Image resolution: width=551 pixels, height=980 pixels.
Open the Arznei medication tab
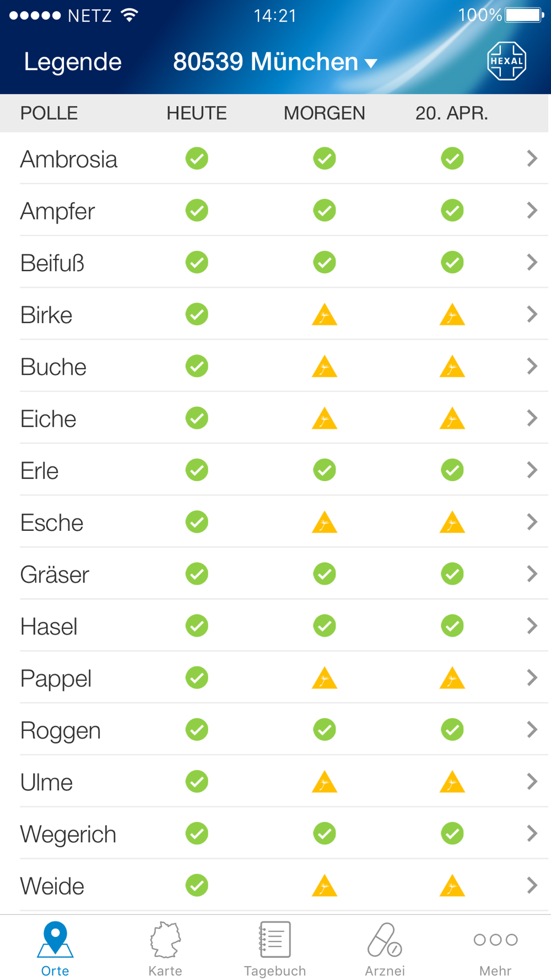(x=385, y=949)
